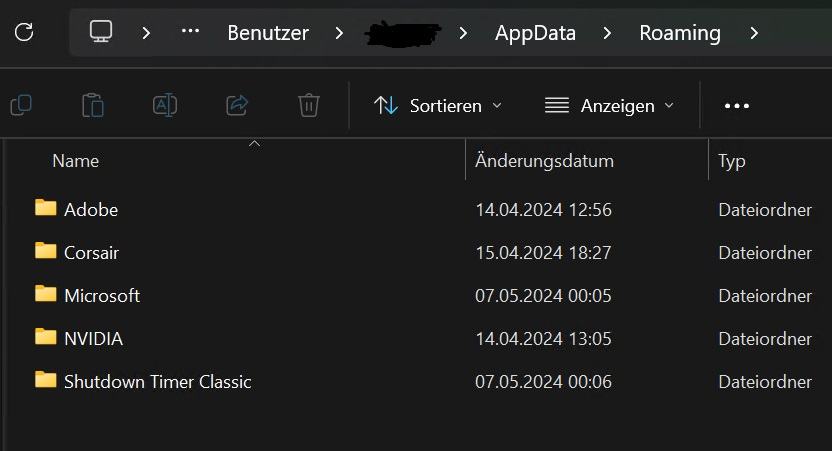
Task: Click the share icon in toolbar
Action: coord(237,105)
